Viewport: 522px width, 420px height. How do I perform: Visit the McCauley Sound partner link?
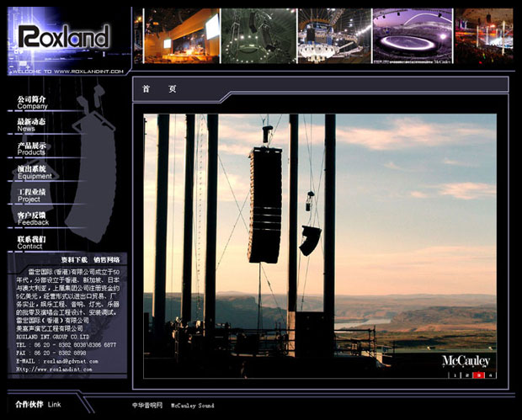pos(192,406)
